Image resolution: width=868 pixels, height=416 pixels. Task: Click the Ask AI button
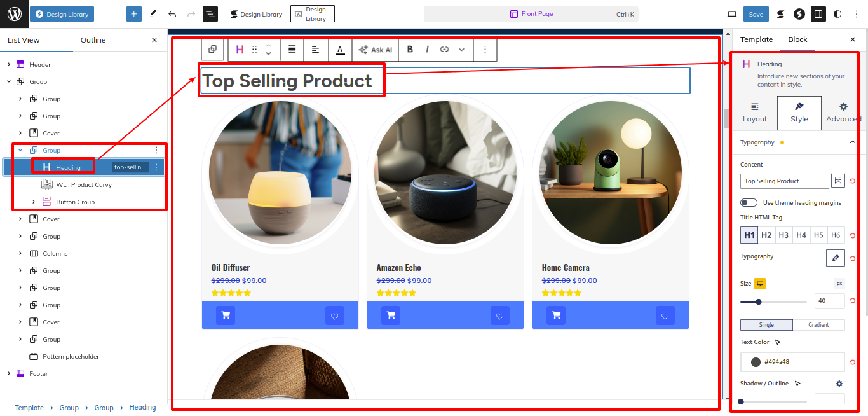(376, 50)
